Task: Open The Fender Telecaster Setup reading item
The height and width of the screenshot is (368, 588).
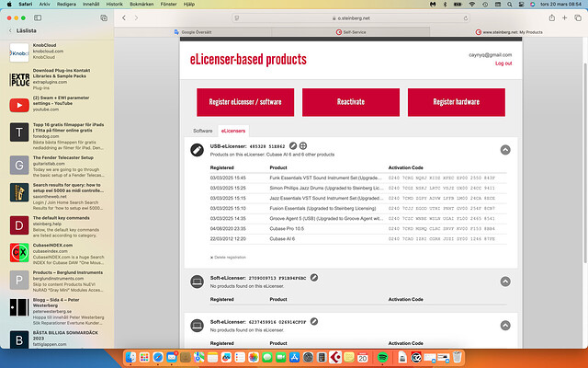Action: pyautogui.click(x=58, y=167)
